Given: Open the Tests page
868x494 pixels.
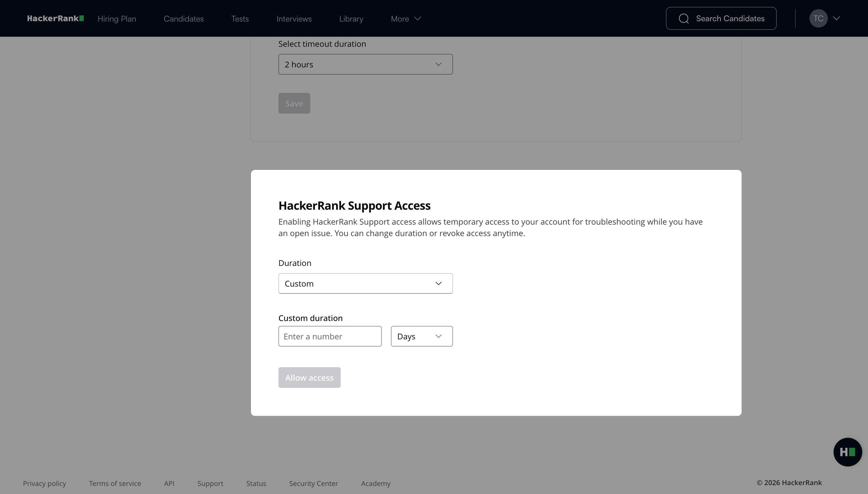Looking at the screenshot, I should (240, 19).
